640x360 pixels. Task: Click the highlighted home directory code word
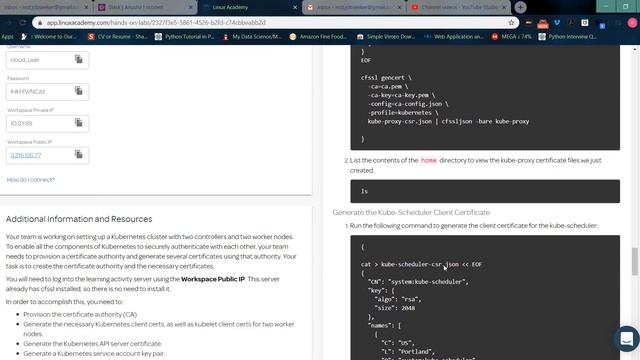click(429, 160)
